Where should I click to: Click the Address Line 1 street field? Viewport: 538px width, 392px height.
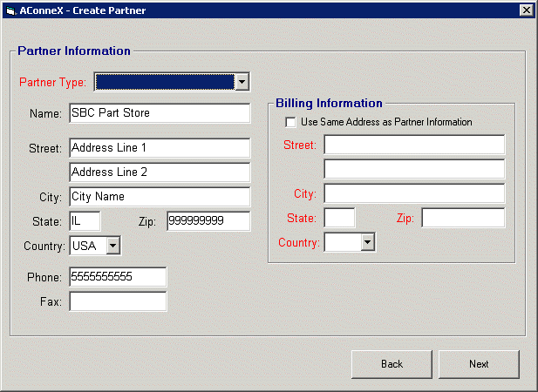click(160, 148)
